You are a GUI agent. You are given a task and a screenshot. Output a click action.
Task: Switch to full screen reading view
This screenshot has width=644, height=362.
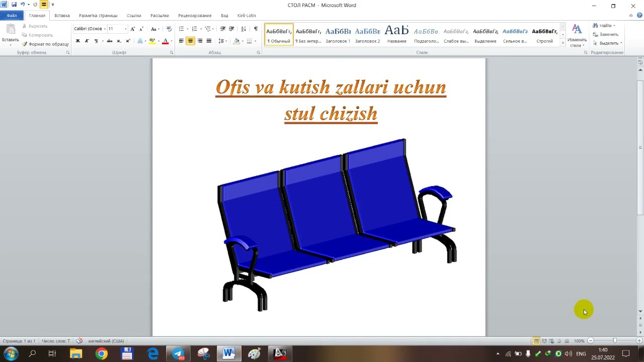tap(544, 341)
